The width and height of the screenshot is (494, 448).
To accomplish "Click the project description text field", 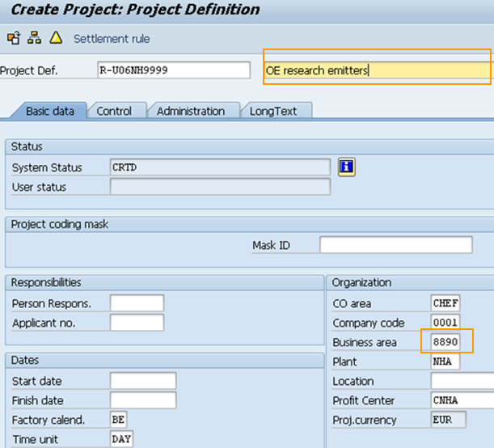I will [377, 70].
